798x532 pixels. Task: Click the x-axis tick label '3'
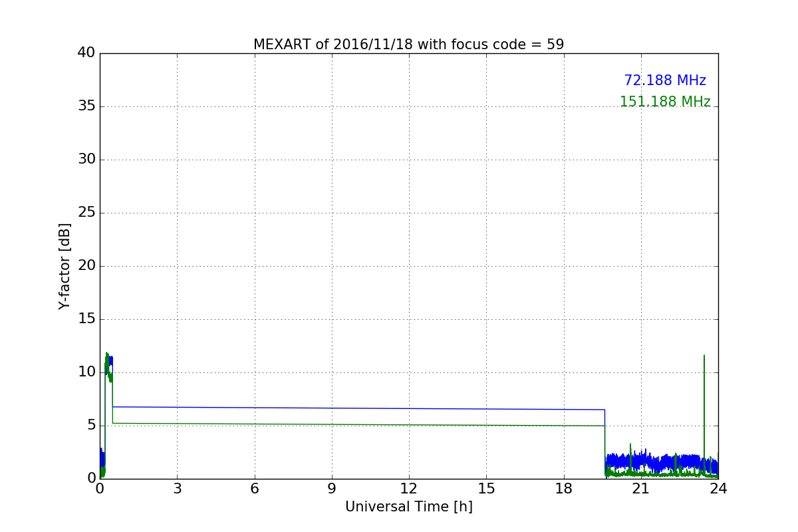pos(177,489)
